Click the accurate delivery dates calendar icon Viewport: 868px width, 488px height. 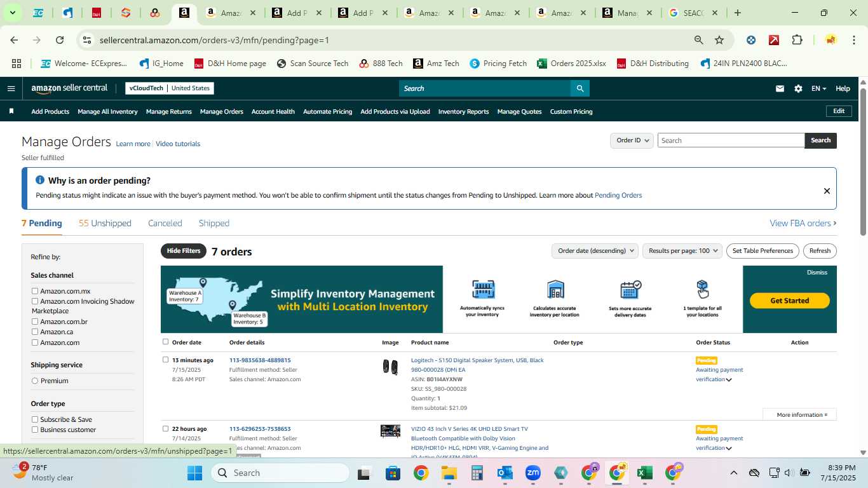point(630,290)
